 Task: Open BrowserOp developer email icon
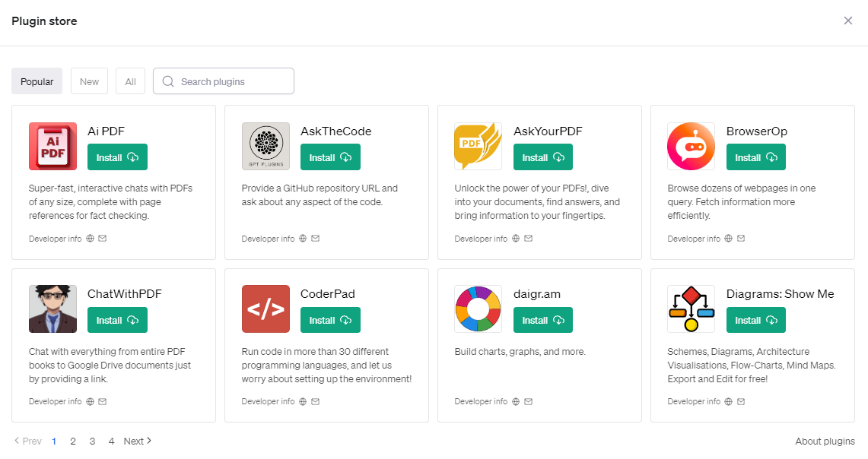pos(741,239)
